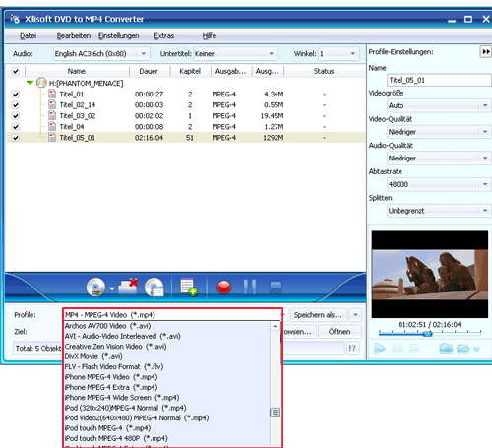Open the Untertitel dropdown
This screenshot has height=448, width=492.
[271, 53]
